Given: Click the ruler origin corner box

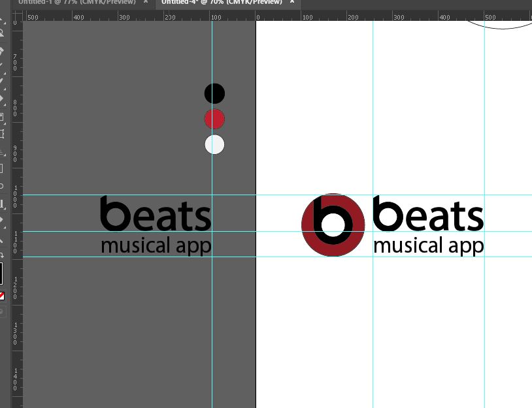Looking at the screenshot, I should pyautogui.click(x=17, y=16).
